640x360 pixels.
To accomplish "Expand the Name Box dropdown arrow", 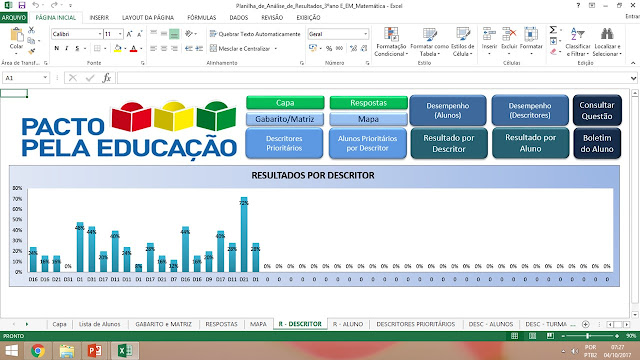I will [x=45, y=78].
